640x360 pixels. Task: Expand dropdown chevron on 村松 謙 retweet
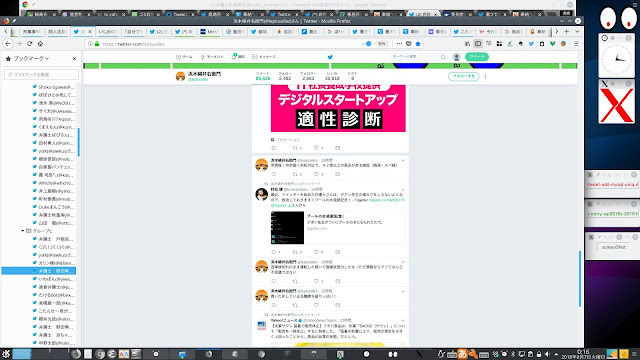(403, 190)
